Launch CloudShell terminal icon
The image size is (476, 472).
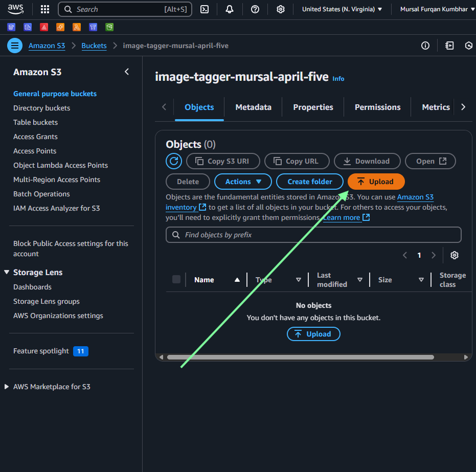205,9
